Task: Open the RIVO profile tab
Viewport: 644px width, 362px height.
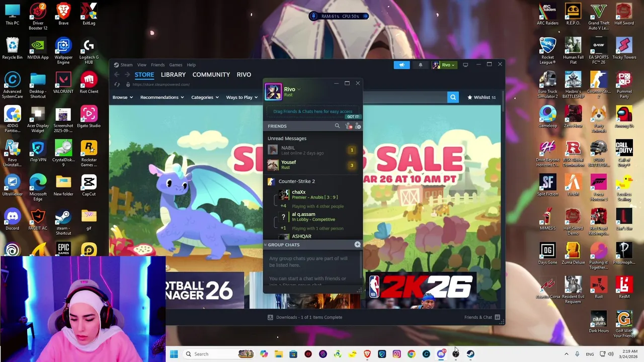Action: click(x=244, y=75)
